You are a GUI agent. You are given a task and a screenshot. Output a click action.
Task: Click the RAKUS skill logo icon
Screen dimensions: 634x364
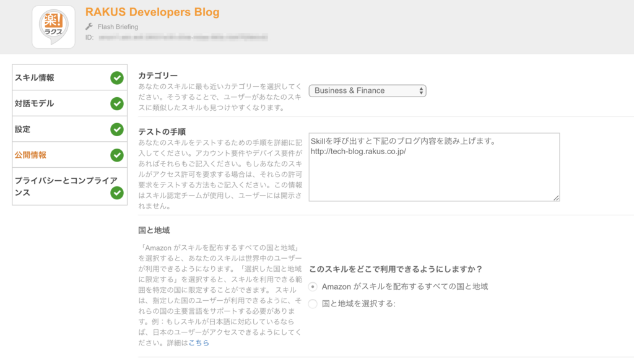tap(53, 27)
